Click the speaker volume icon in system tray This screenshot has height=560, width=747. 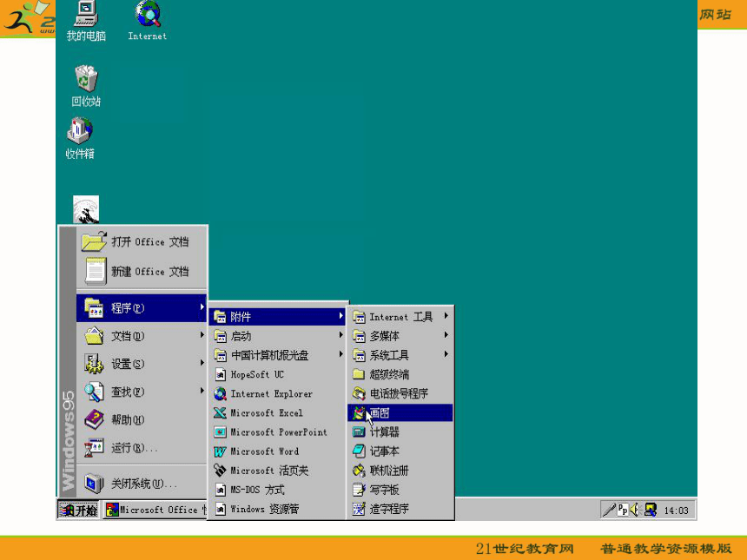635,510
